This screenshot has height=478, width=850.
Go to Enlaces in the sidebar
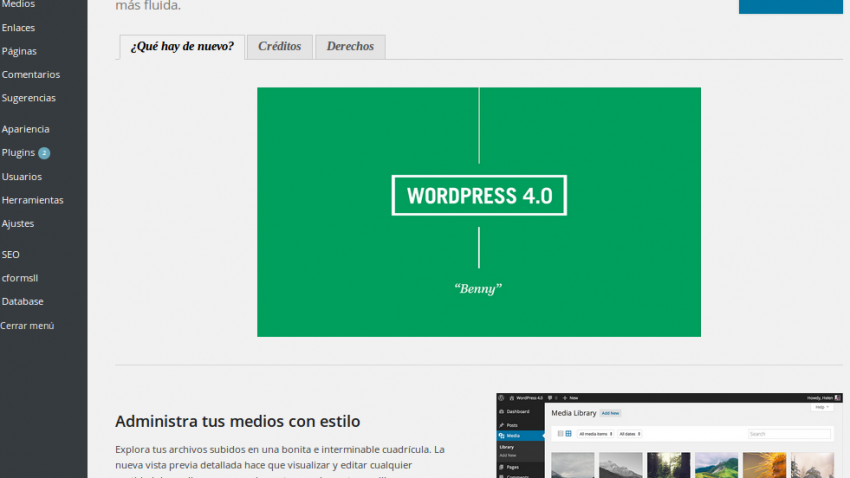(x=19, y=27)
